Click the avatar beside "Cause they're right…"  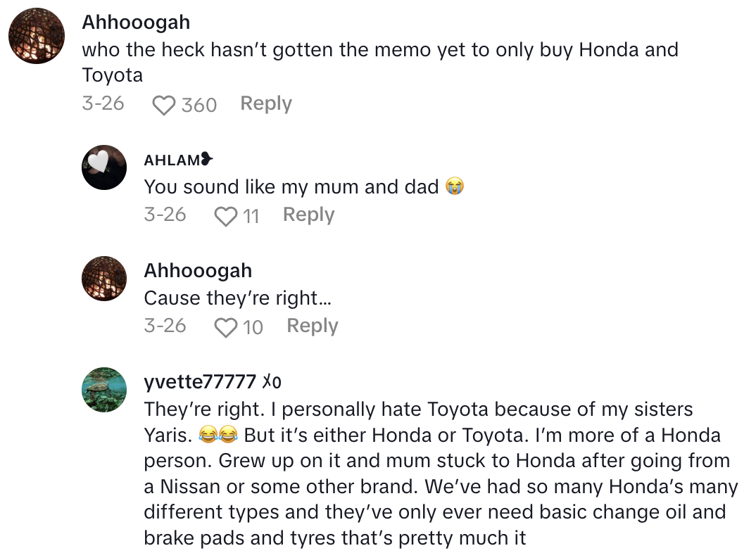point(104,279)
